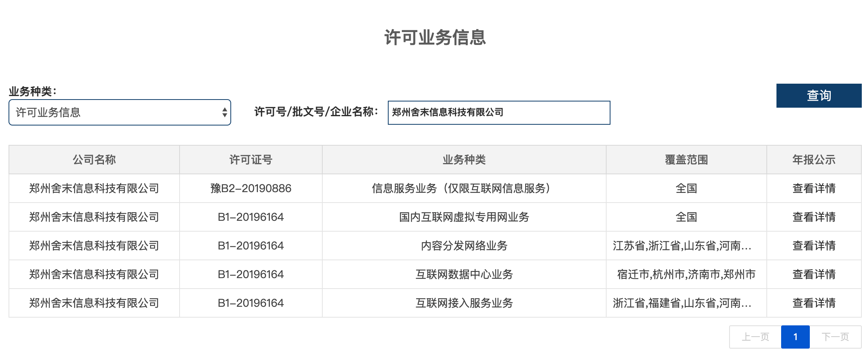Click company name in 互联网数据中心业务 row
Image resolution: width=868 pixels, height=361 pixels.
94,274
